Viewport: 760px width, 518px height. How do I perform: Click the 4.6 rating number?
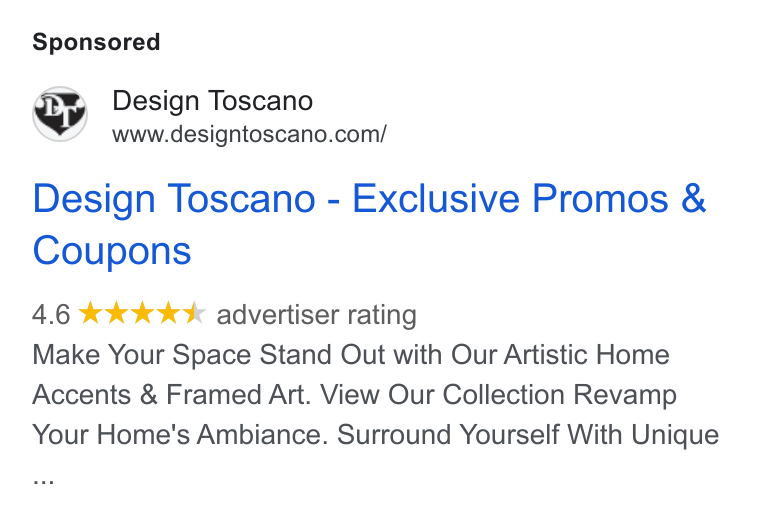pyautogui.click(x=51, y=314)
